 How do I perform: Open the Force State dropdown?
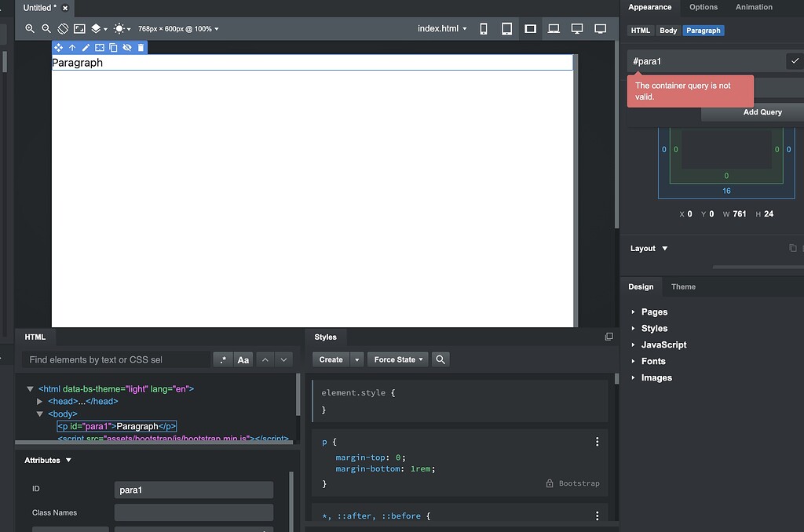(397, 359)
